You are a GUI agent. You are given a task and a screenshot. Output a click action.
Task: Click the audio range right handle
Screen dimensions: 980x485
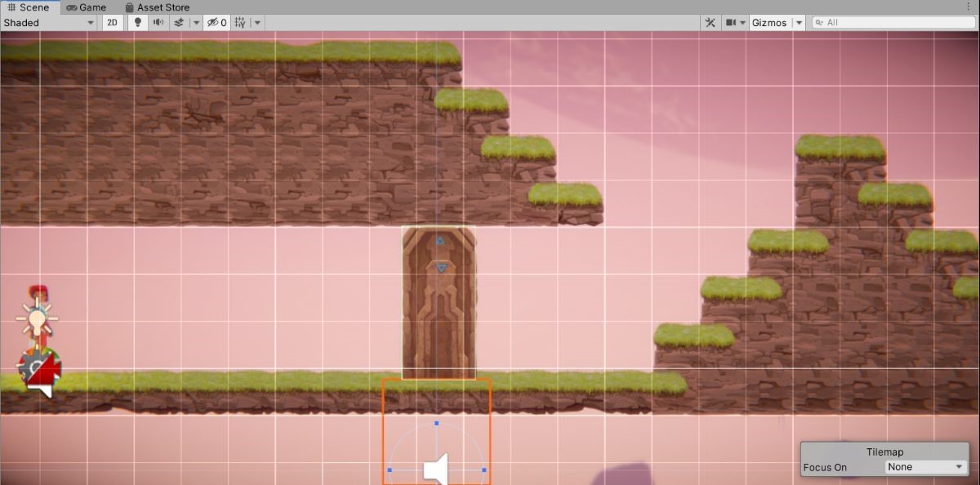coord(484,470)
